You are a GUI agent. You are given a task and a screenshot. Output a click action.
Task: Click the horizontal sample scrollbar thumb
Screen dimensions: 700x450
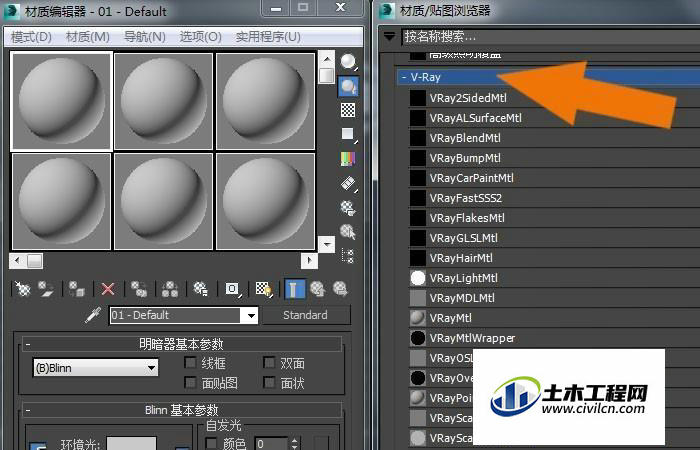tap(35, 260)
